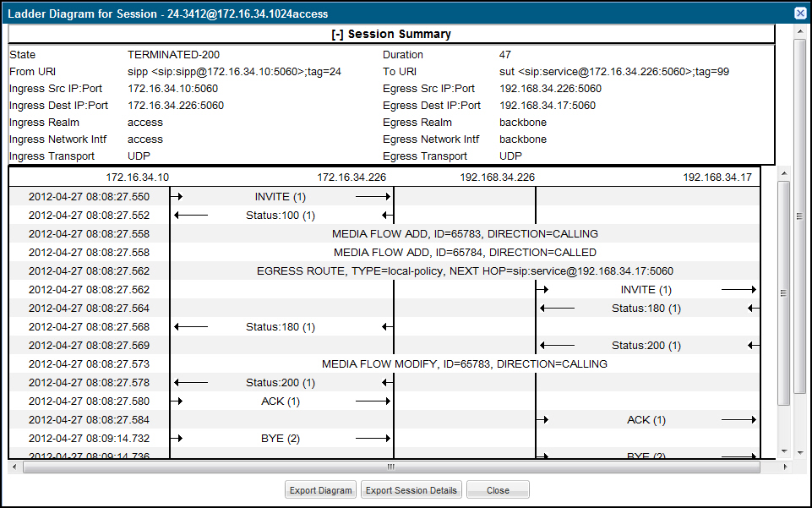Screen dimensions: 812x508
Task: Click Egress Src IP:Port value 192.168.34.226:5060
Action: tap(550, 89)
